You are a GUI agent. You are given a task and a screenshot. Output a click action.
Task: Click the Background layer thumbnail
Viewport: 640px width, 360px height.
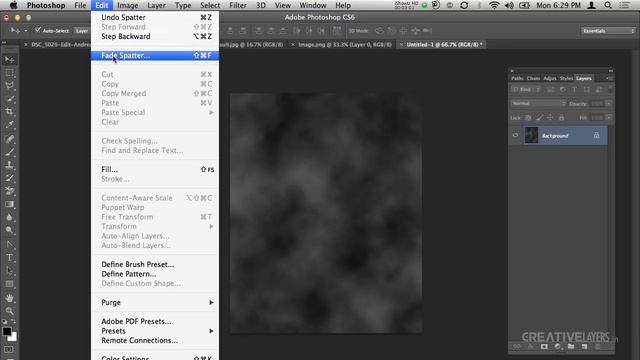531,136
